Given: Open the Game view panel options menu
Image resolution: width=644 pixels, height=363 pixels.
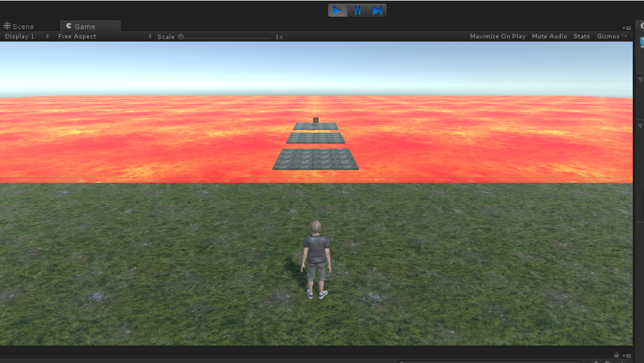Looking at the screenshot, I should (627, 28).
